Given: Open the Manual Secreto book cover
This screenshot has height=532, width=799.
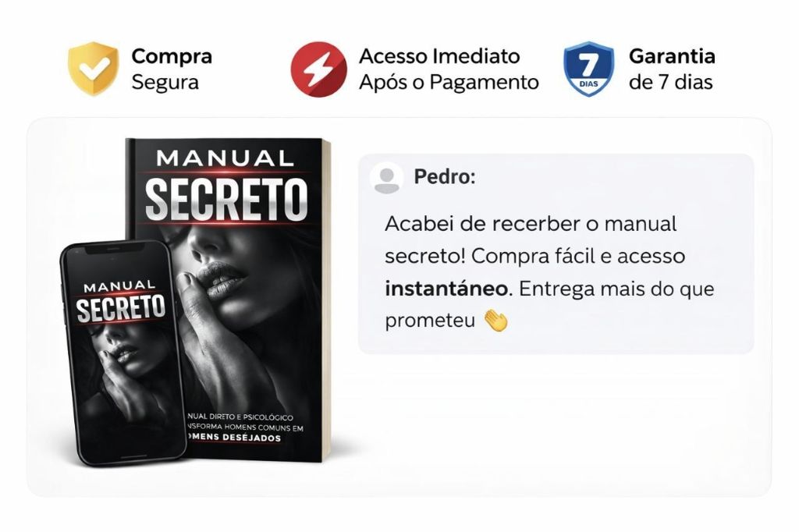Looking at the screenshot, I should tap(228, 300).
